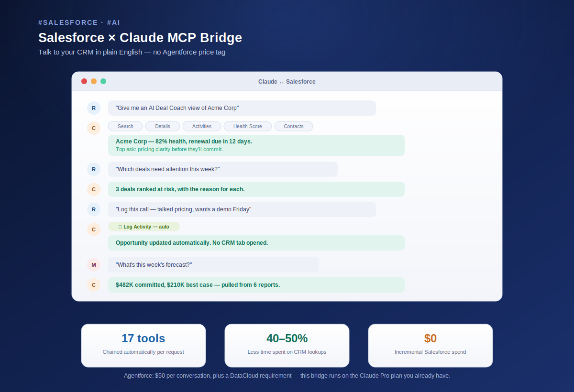This screenshot has height=392, width=574.
Task: Click the 'Log this call — talked pricing' message
Action: tap(242, 209)
